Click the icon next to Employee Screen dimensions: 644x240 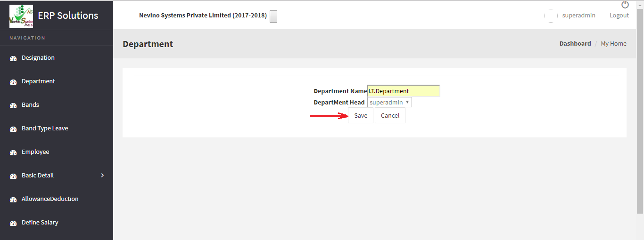pyautogui.click(x=13, y=152)
